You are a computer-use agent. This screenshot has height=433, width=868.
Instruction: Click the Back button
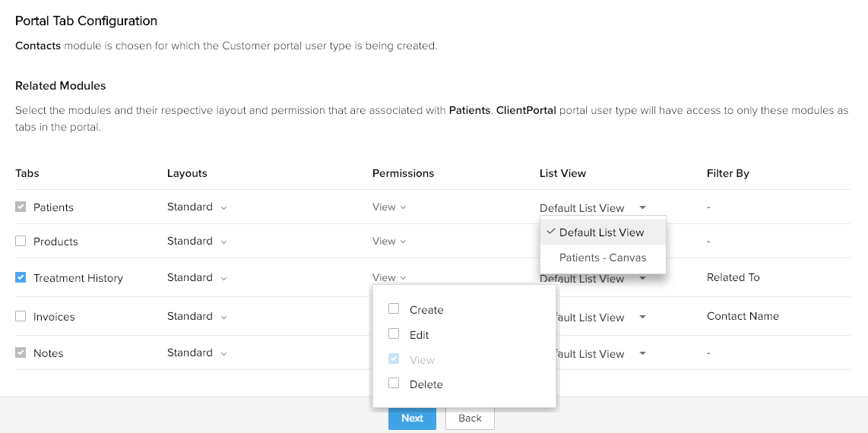click(x=470, y=419)
